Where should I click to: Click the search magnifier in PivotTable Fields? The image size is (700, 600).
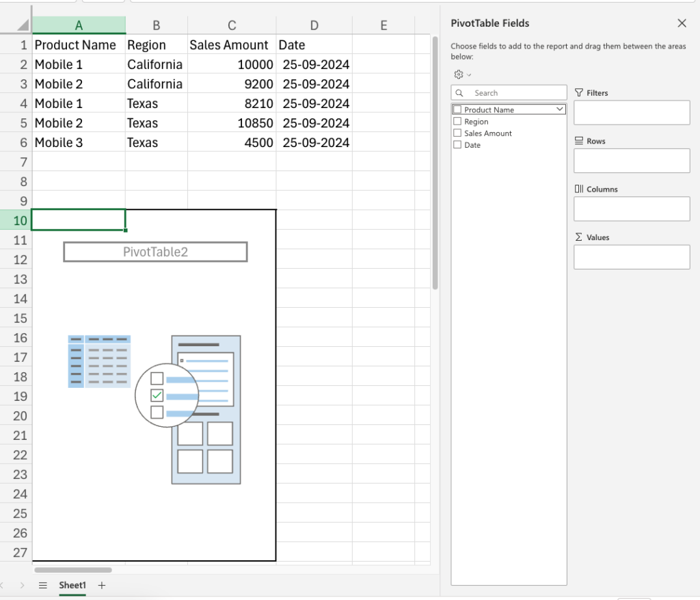459,92
